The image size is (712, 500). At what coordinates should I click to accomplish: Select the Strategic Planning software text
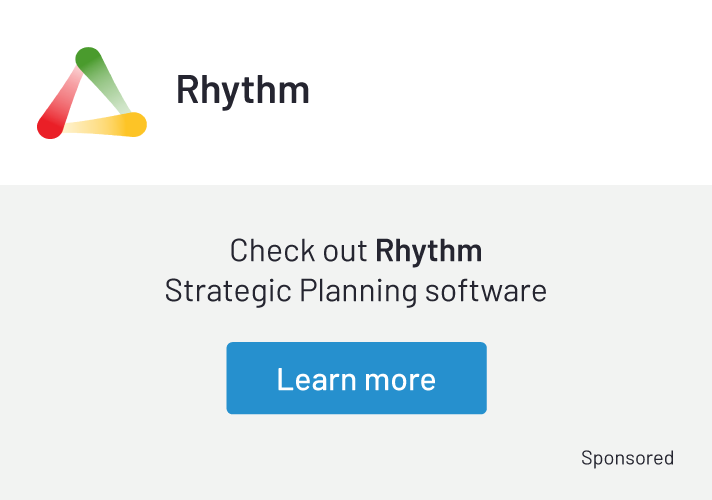coord(356,291)
